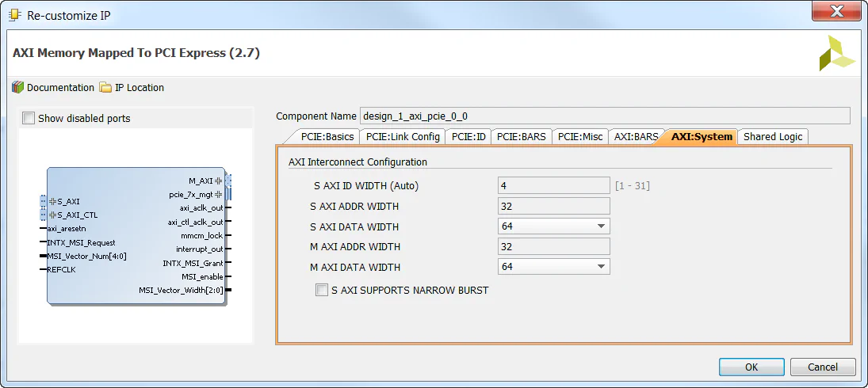
Task: Enable Show disabled ports checkbox
Action: coord(29,118)
